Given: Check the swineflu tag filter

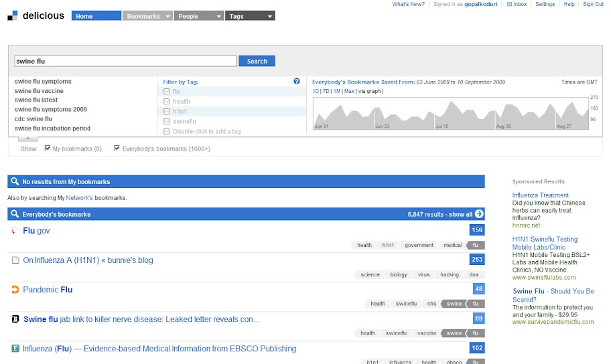Looking at the screenshot, I should pos(167,122).
